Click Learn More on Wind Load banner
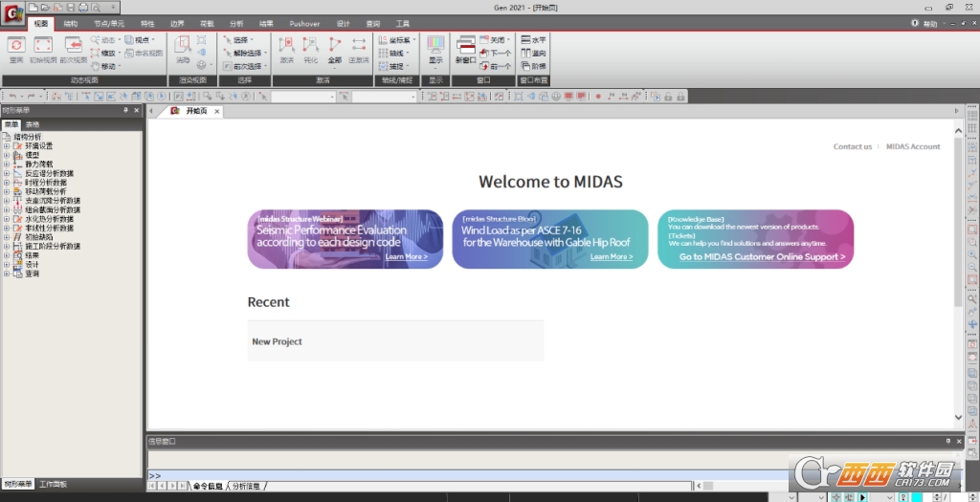The image size is (980, 502). (x=612, y=256)
